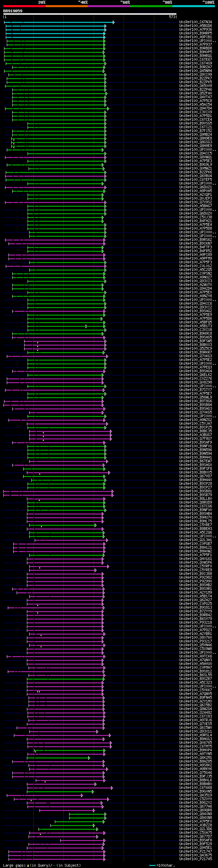Click the =100char. scale legend
The image size is (218, 868).
click(x=162, y=865)
